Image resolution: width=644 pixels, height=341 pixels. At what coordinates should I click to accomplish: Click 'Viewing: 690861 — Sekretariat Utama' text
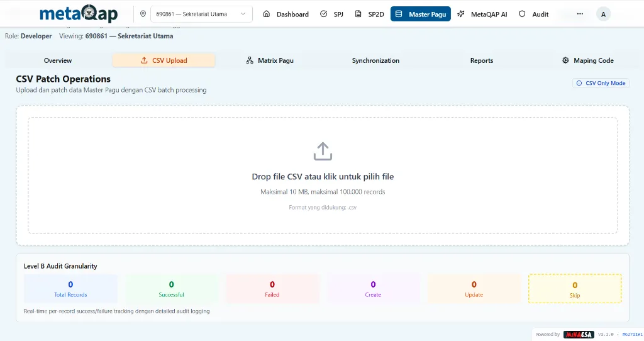[116, 36]
